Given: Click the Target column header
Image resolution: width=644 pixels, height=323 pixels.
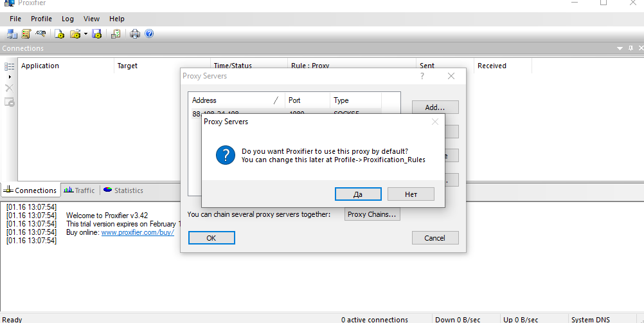Looking at the screenshot, I should [162, 66].
